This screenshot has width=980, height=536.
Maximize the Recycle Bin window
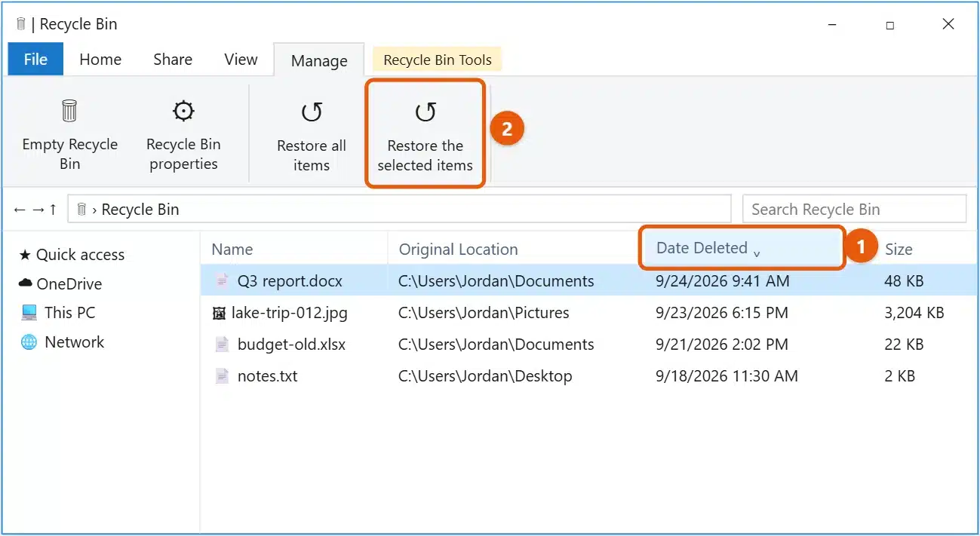[890, 25]
